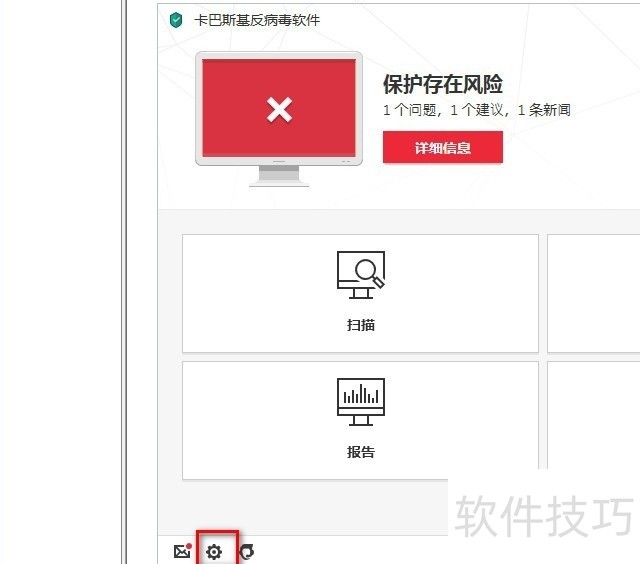Click the red dot on envelope icon
Viewport: 640px width, 564px height.
pyautogui.click(x=189, y=545)
